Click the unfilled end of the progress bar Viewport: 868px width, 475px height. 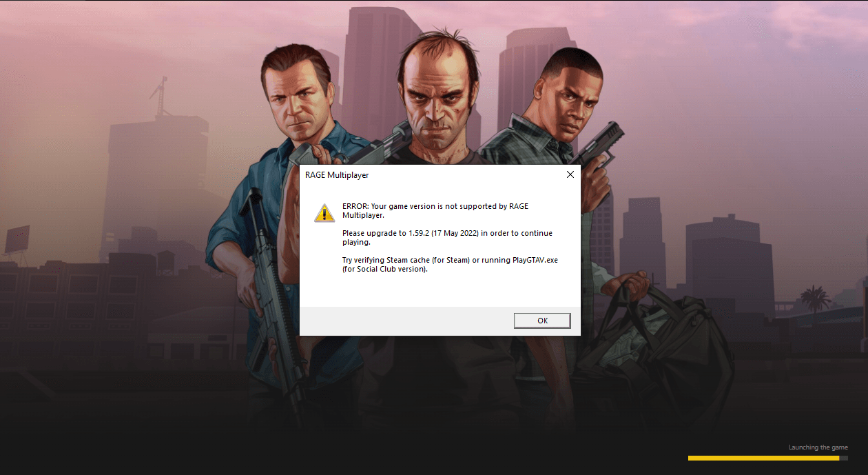(x=844, y=458)
